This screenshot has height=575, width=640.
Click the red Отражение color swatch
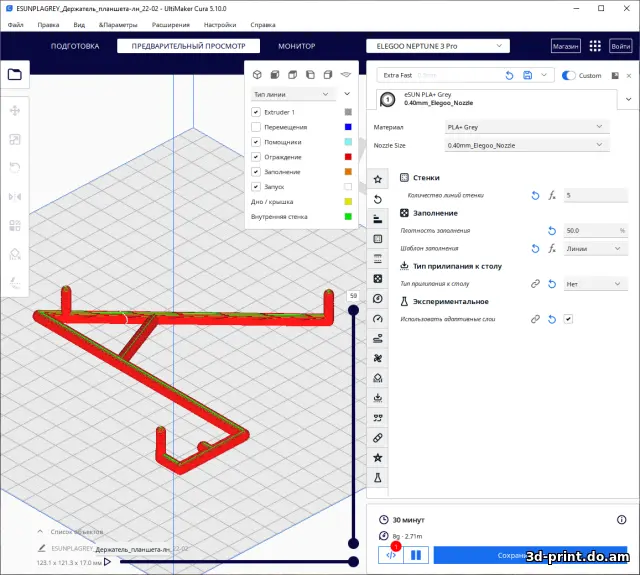point(348,157)
